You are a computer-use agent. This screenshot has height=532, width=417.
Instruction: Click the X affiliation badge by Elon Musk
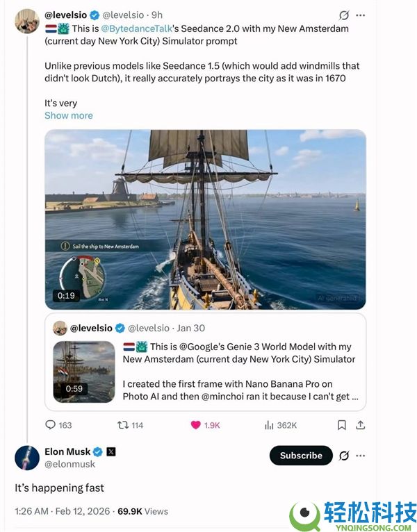pyautogui.click(x=111, y=451)
